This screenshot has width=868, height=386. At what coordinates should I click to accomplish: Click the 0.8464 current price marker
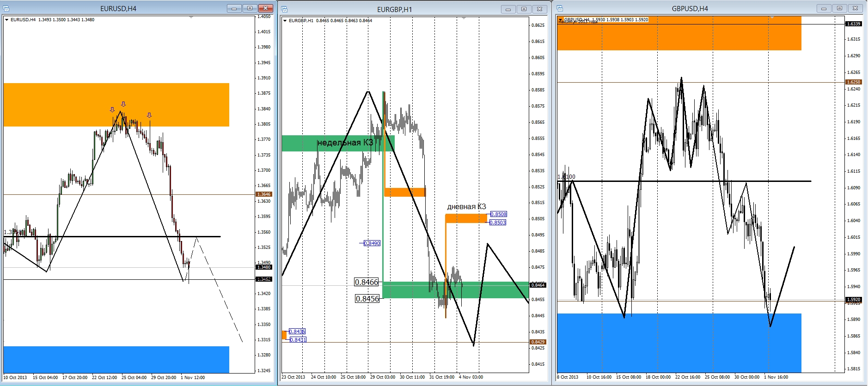(x=538, y=285)
